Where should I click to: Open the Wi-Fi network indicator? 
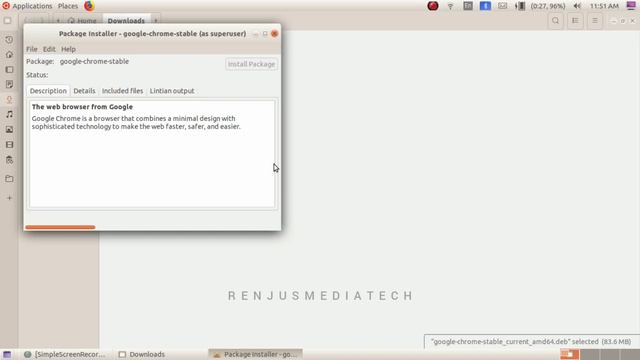pos(450,6)
